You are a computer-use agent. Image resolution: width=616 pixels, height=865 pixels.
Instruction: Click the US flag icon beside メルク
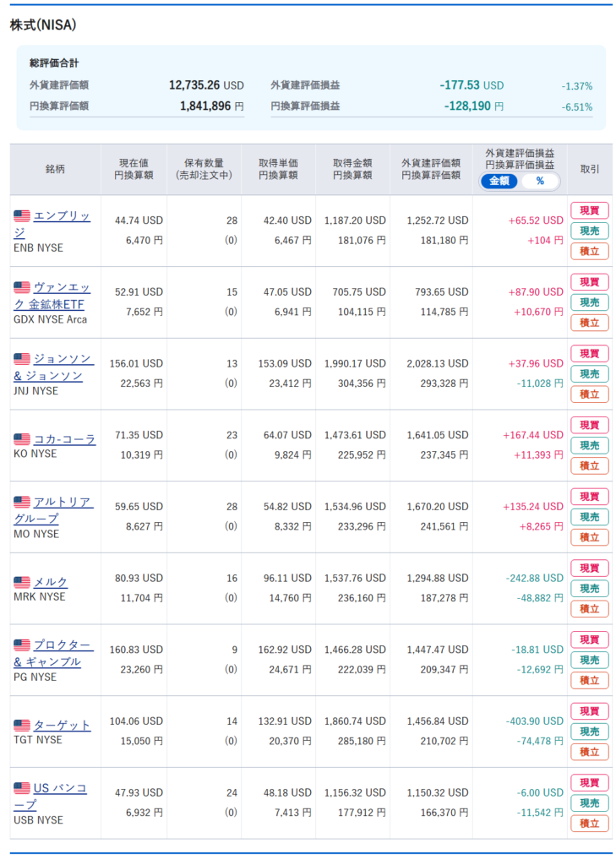22,582
